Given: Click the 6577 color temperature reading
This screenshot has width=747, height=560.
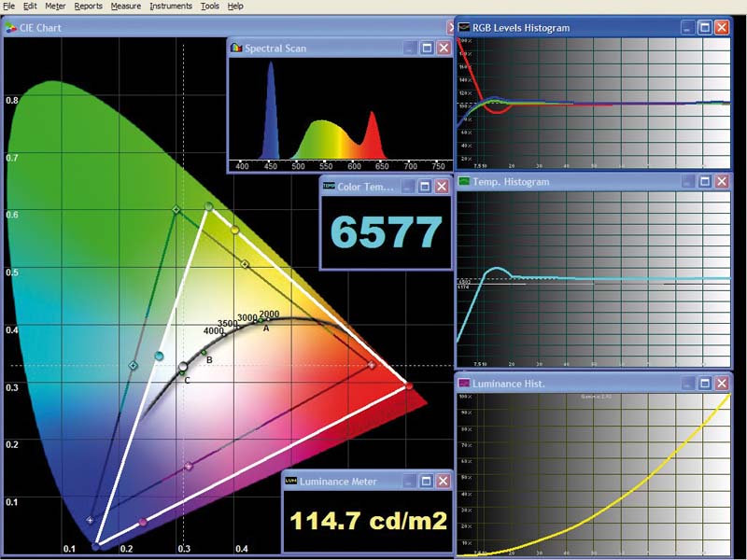Looking at the screenshot, I should click(387, 232).
